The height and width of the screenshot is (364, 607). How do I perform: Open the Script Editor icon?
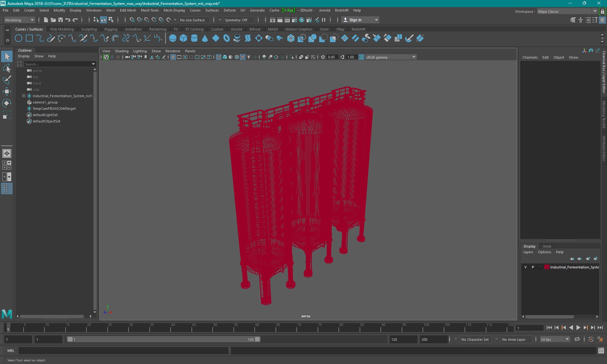pyautogui.click(x=601, y=351)
